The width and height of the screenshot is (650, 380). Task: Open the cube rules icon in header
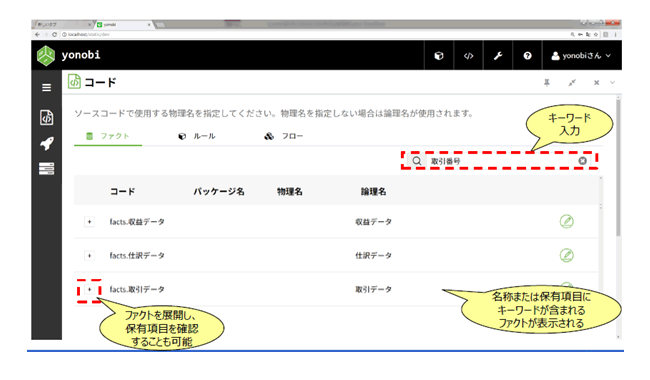coord(439,56)
